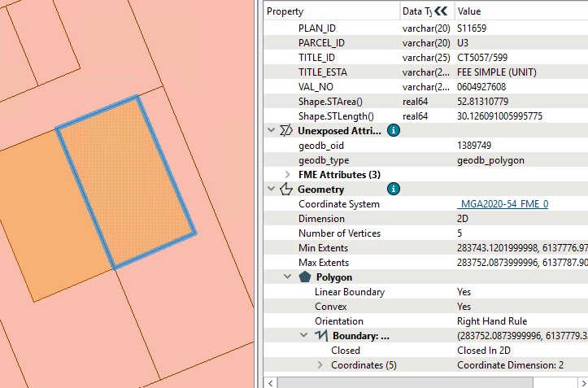Image resolution: width=588 pixels, height=388 pixels.
Task: Click the value FEE SIMPLE (UNIT)
Action: pos(496,72)
